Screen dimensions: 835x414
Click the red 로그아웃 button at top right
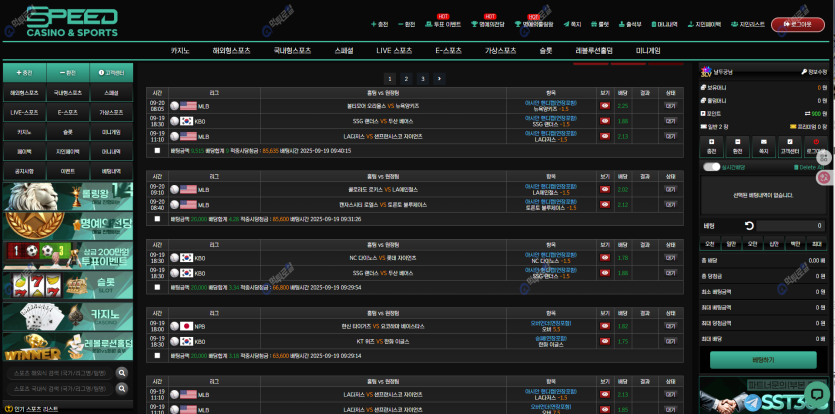click(x=793, y=23)
